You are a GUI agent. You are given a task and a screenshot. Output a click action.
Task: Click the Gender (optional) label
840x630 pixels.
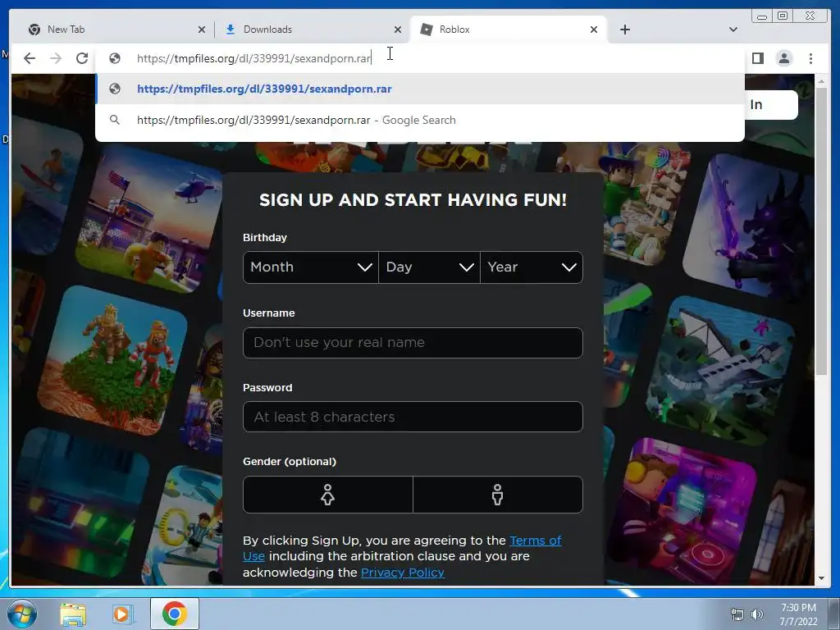pos(290,461)
